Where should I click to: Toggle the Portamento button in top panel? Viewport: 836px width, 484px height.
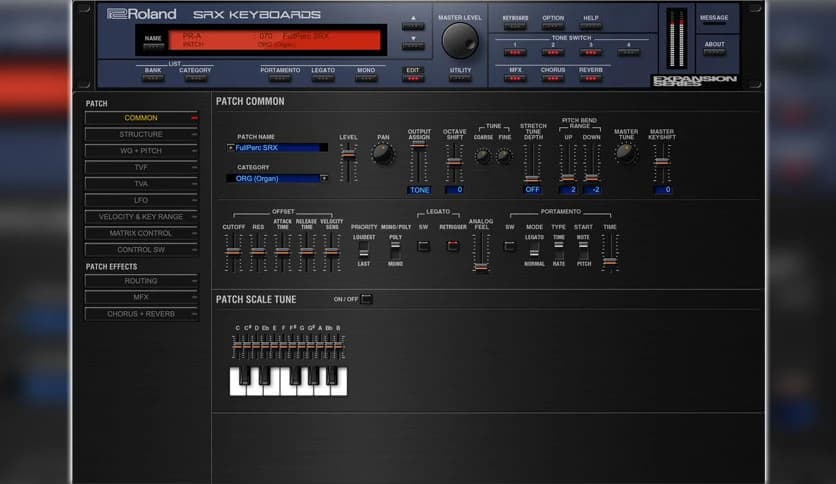pyautogui.click(x=280, y=78)
